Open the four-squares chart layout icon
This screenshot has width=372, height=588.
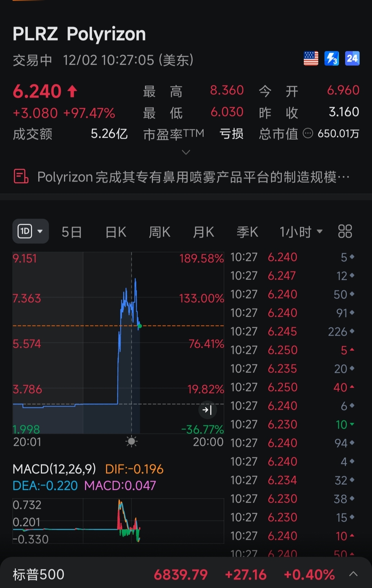tap(345, 231)
